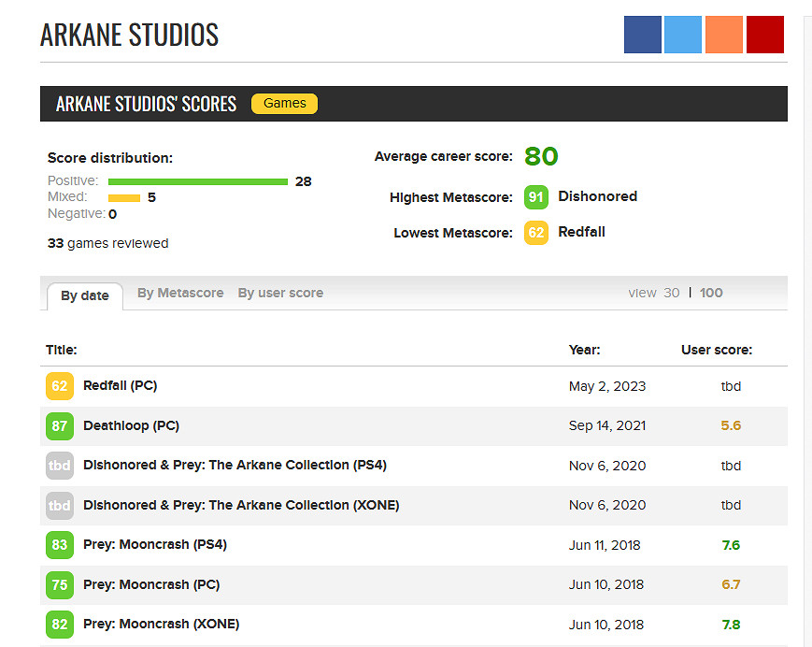Open Dishonored from Highest Metascore
The height and width of the screenshot is (647, 812).
[x=597, y=196]
